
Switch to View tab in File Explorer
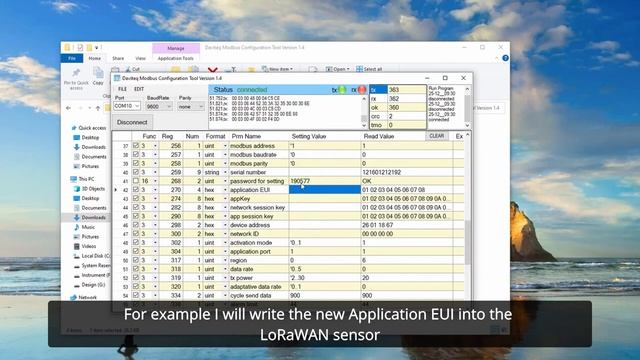pos(140,58)
